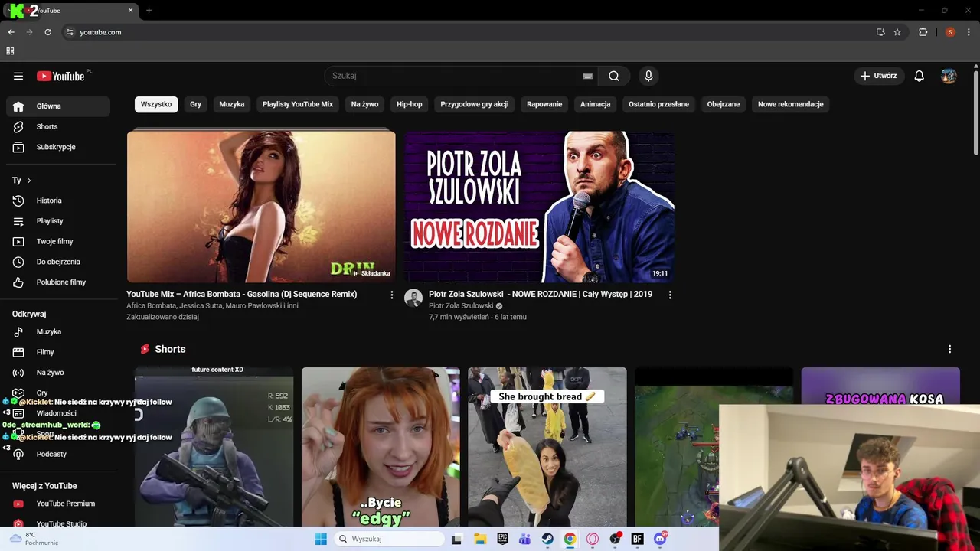This screenshot has height=551, width=980.
Task: Select the Muzyka filter chip
Action: [232, 104]
